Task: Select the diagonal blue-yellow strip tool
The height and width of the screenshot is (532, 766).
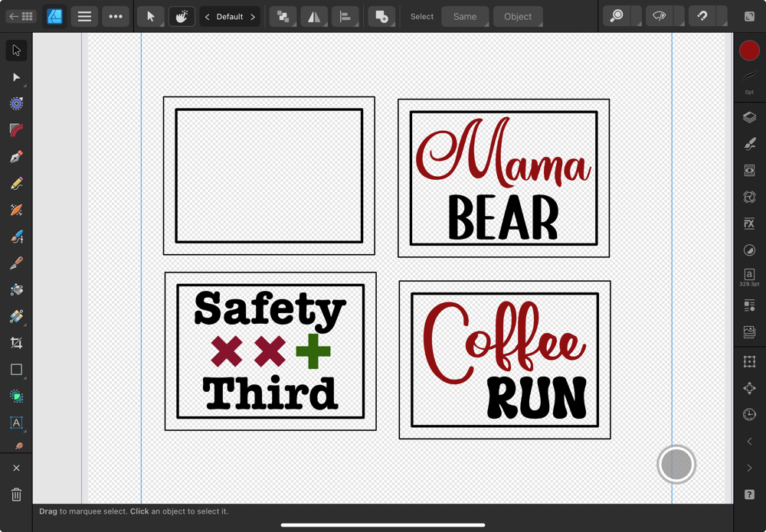Action: pyautogui.click(x=16, y=316)
